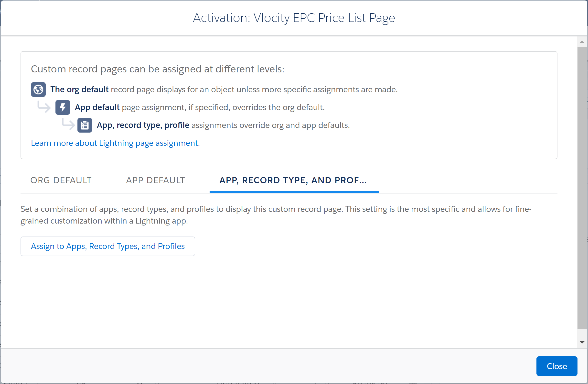Click the scrollbar up arrow
The width and height of the screenshot is (588, 384).
(582, 42)
